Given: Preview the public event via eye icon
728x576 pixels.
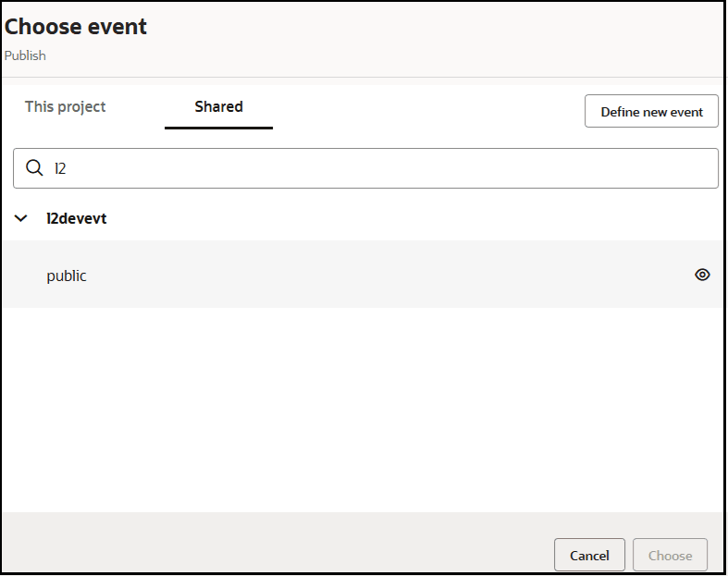Looking at the screenshot, I should click(x=702, y=275).
